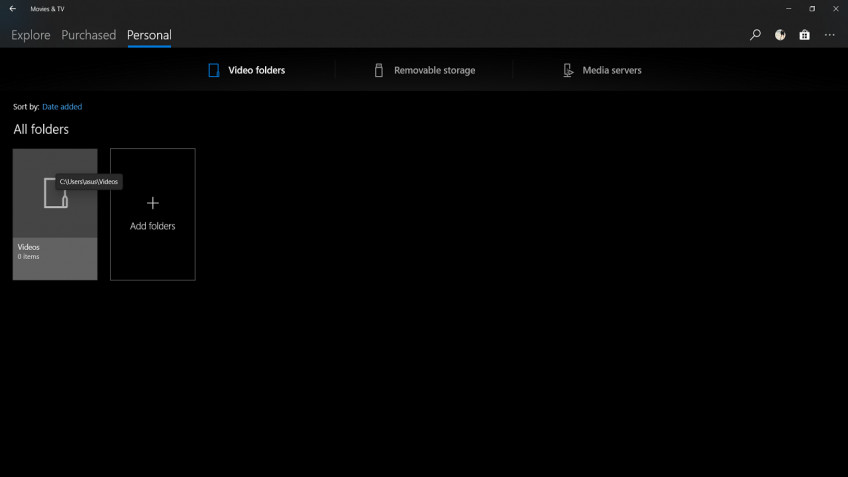Click the Media servers icon

[x=568, y=70]
